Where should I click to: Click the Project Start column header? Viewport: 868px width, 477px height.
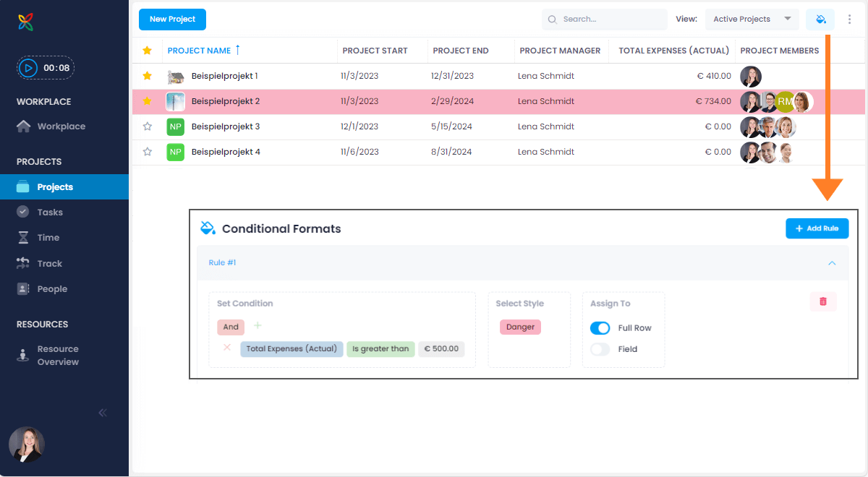click(x=375, y=51)
